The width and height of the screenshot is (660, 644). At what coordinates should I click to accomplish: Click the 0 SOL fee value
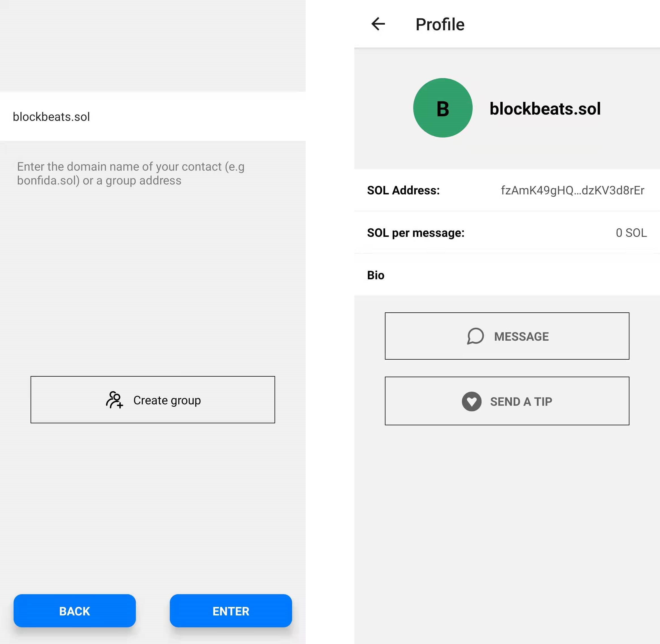[x=631, y=233]
